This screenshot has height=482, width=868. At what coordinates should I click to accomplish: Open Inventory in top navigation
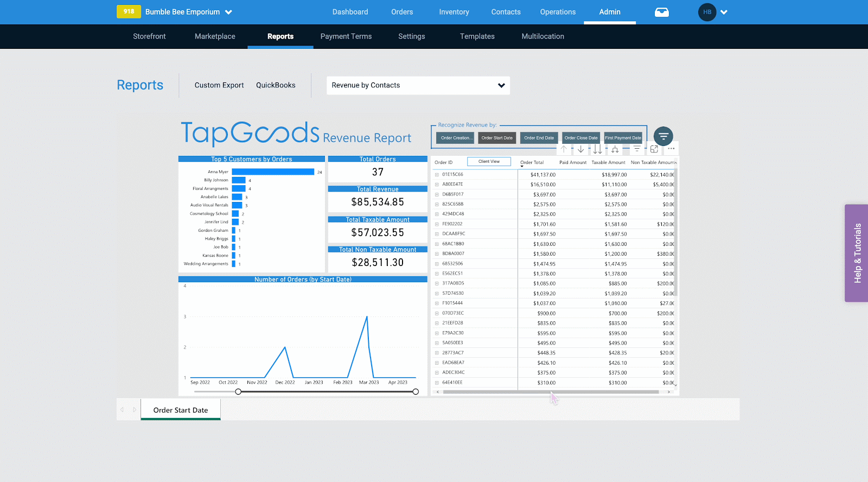tap(454, 12)
